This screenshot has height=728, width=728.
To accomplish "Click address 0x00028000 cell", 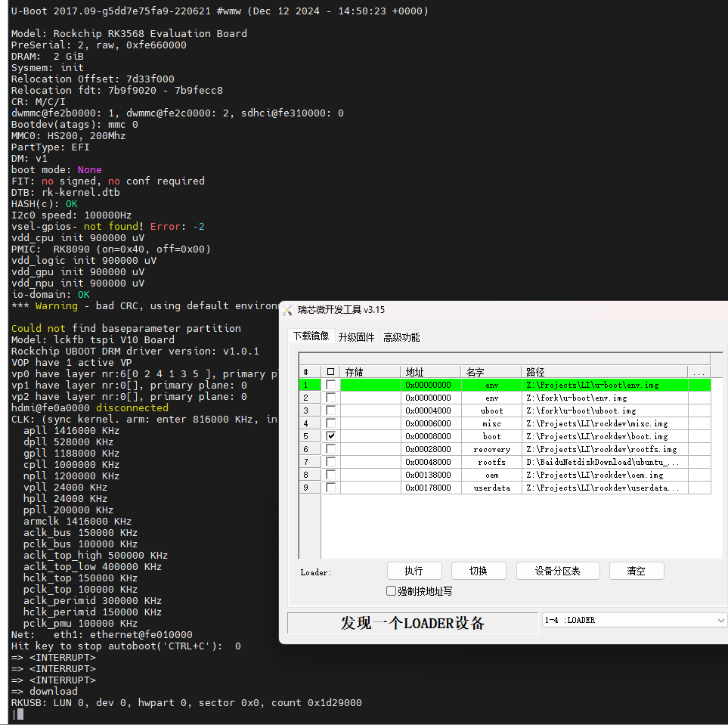I will click(431, 449).
